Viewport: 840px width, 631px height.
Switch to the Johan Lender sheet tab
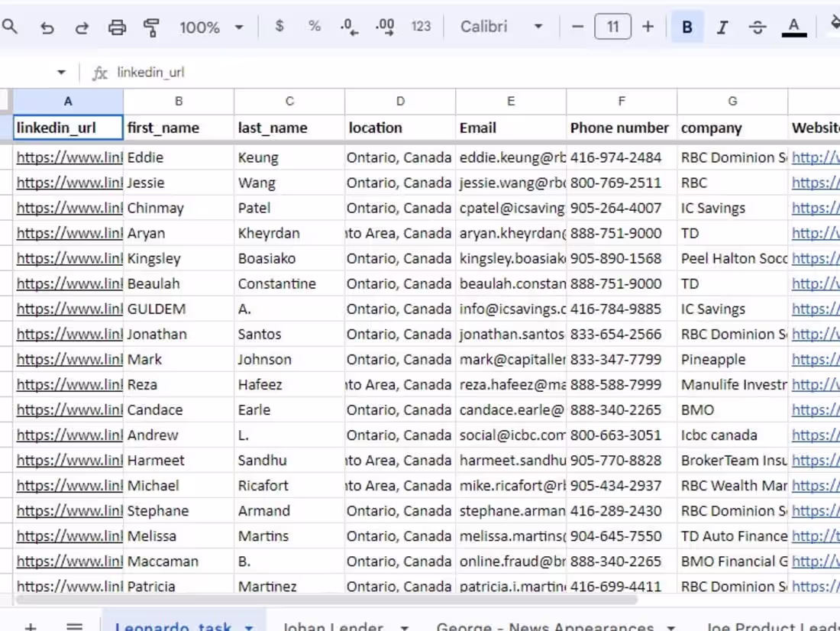coord(332,625)
